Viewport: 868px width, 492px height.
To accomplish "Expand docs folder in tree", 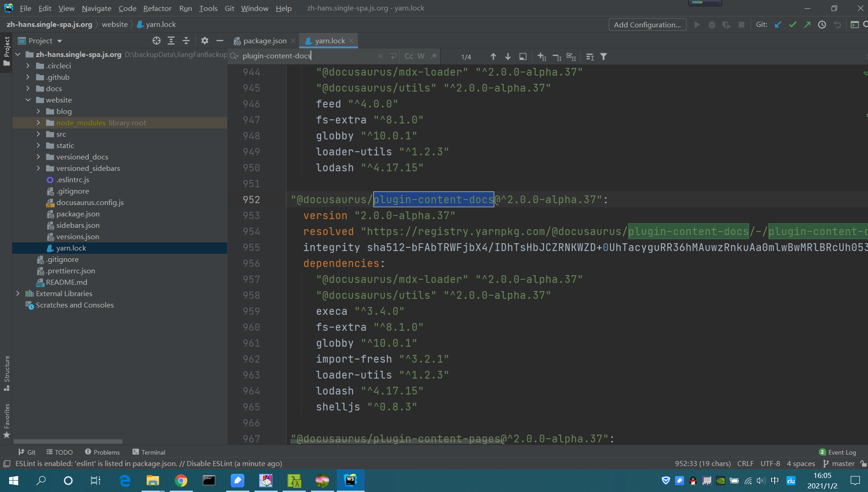I will tap(28, 88).
